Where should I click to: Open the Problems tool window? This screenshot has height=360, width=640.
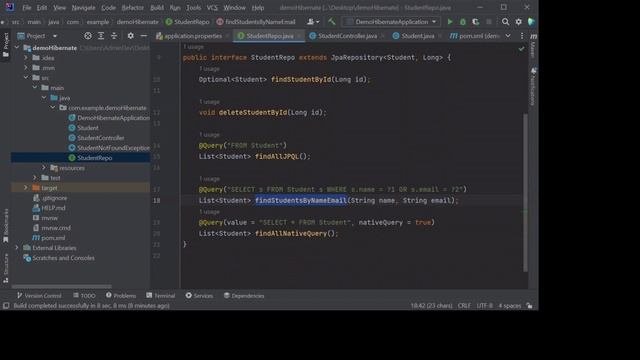coord(121,296)
